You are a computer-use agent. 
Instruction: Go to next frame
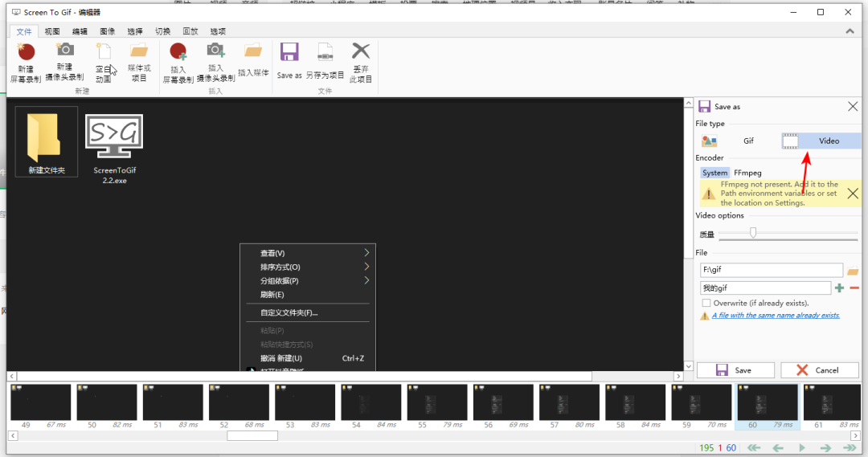pos(825,447)
